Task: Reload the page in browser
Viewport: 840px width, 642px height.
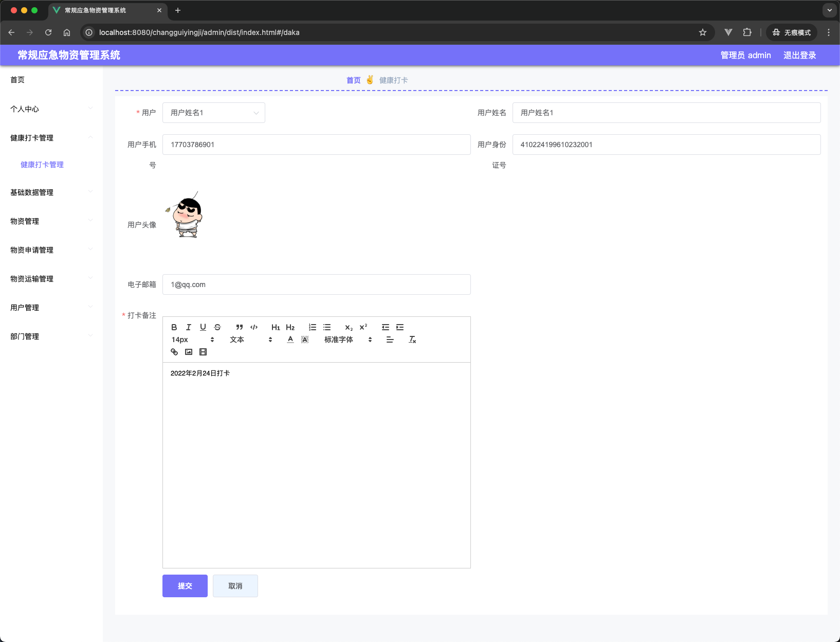Action: pos(48,32)
